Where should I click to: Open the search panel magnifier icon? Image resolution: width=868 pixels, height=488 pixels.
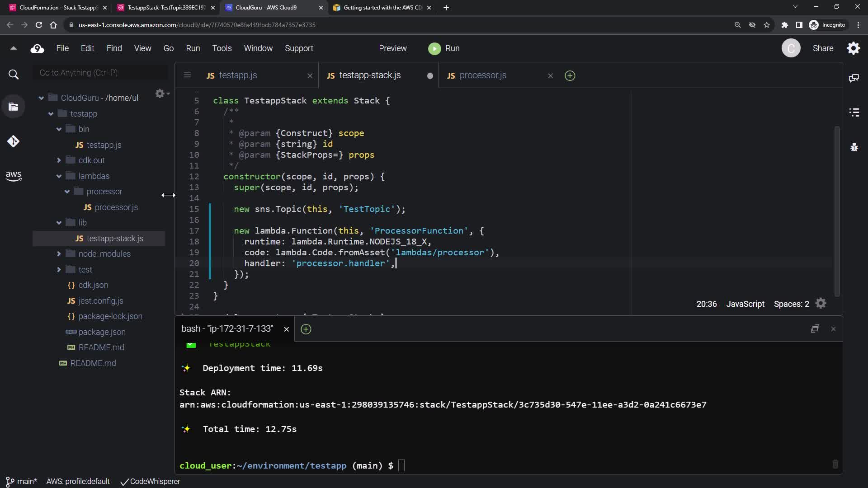pos(14,75)
